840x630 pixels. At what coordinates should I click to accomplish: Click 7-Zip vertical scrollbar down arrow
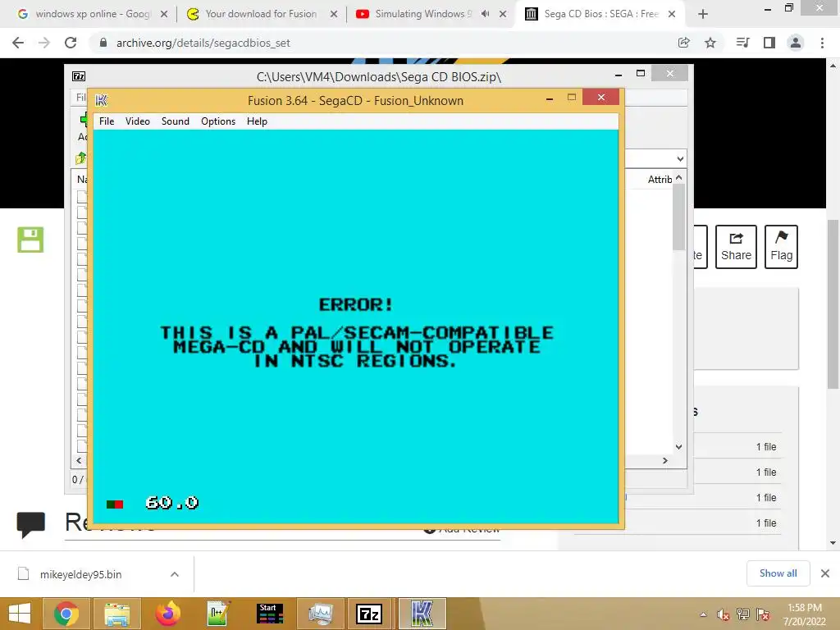coord(678,447)
